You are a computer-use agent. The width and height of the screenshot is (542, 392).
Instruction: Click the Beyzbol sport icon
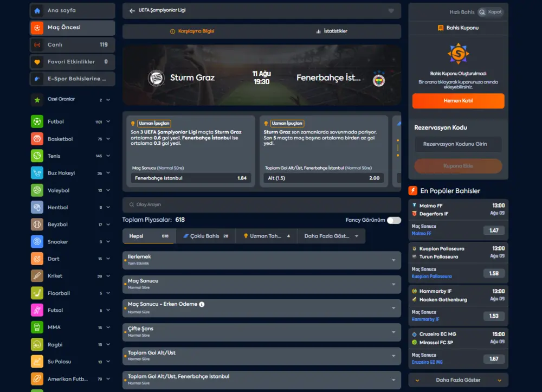(37, 224)
